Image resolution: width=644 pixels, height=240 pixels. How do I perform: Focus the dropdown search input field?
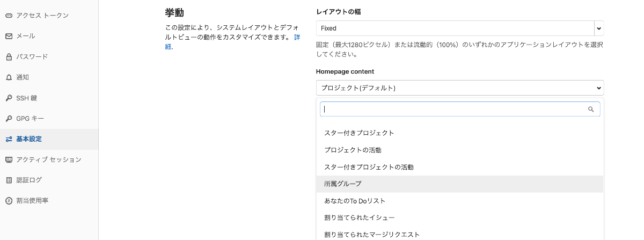coord(460,109)
